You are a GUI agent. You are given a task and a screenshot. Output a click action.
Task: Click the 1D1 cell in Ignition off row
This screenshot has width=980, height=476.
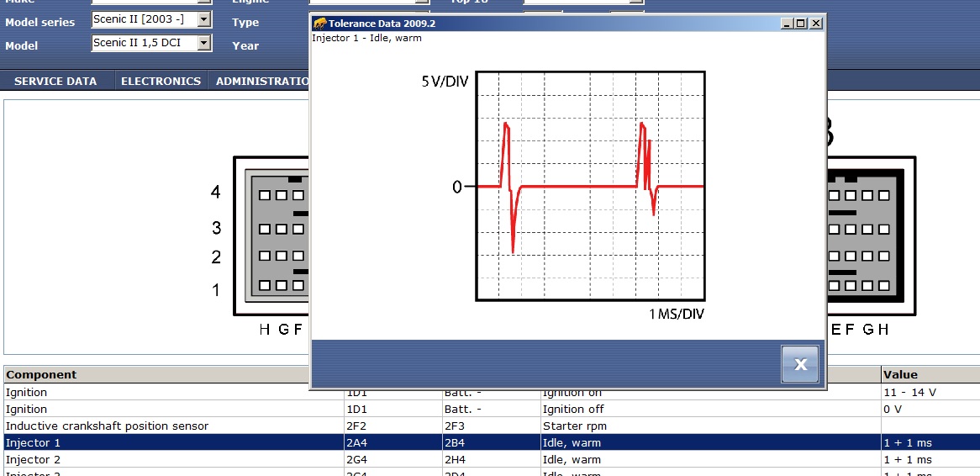pyautogui.click(x=393, y=409)
